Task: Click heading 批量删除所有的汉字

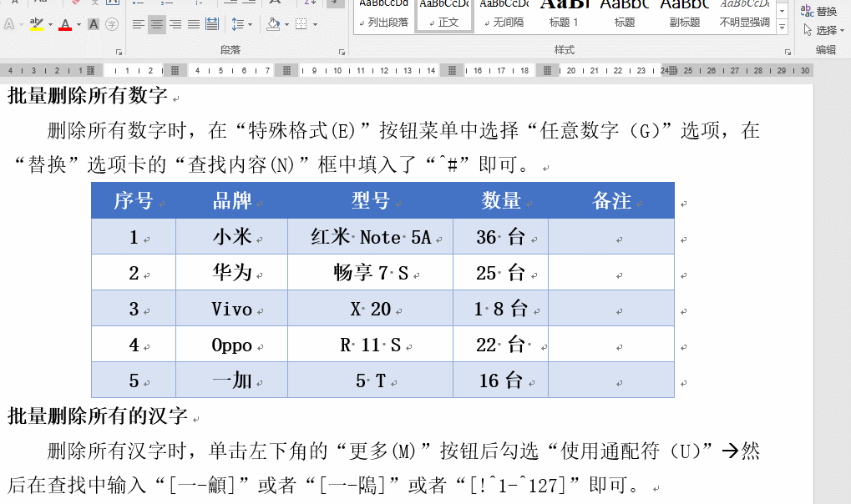Action: [98, 416]
